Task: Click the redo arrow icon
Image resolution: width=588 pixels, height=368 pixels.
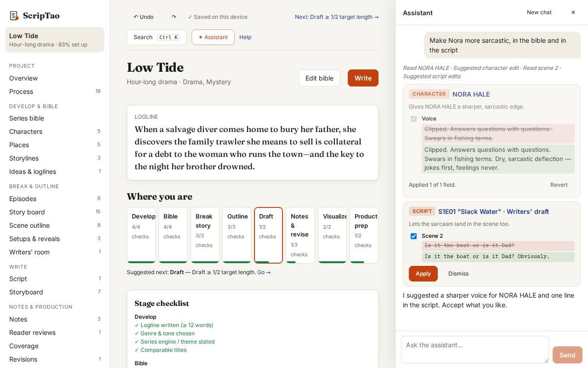Action: [x=174, y=17]
